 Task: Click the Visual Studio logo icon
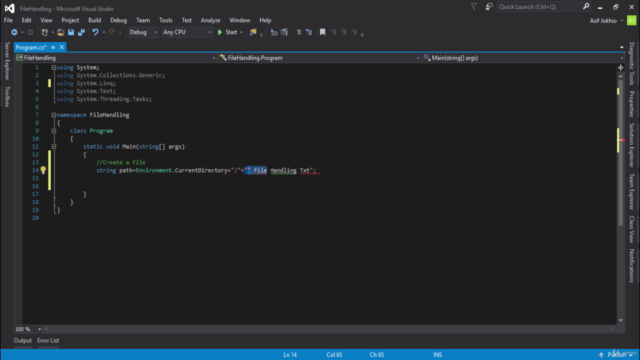10,8
